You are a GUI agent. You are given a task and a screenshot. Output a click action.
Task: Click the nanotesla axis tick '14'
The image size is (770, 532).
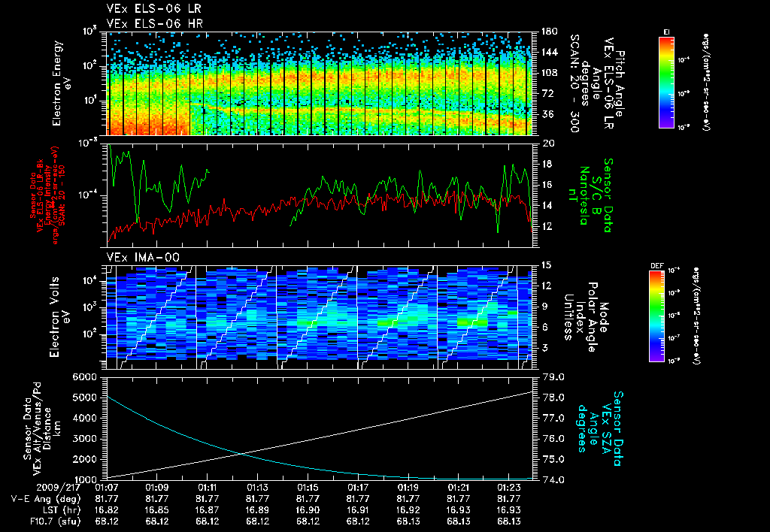click(548, 206)
